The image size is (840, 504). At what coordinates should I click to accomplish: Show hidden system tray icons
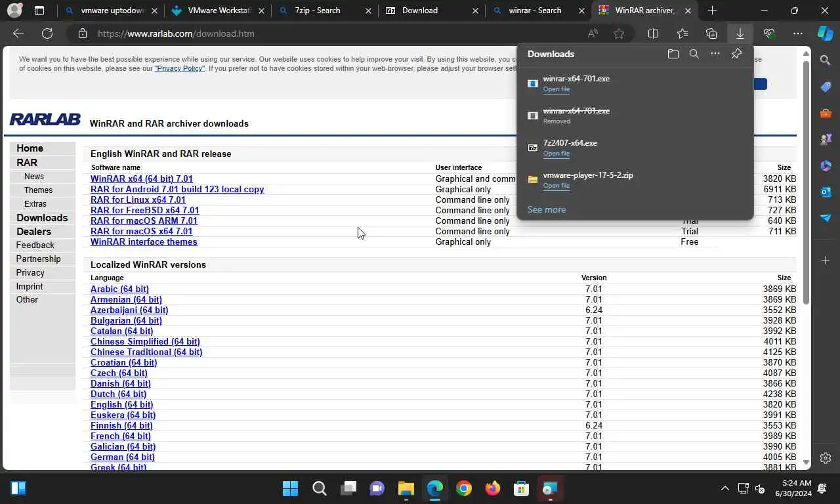click(724, 488)
